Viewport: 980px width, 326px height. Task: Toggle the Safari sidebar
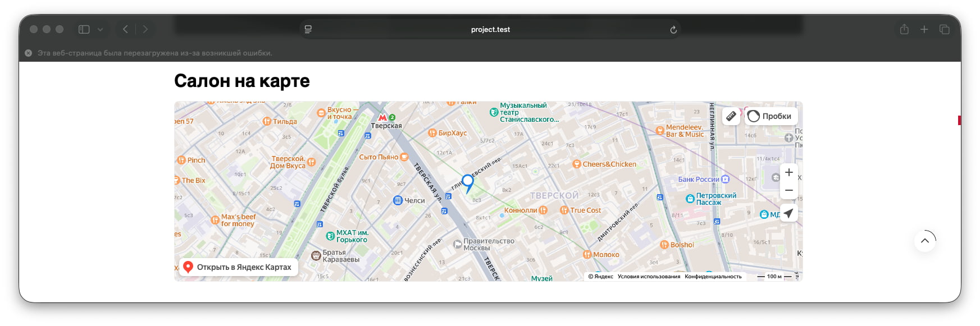point(84,29)
